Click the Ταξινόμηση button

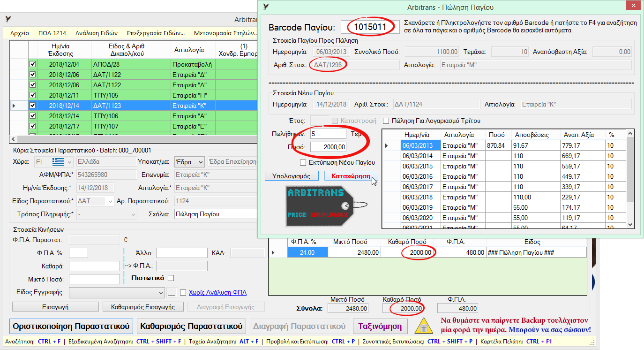[380, 326]
